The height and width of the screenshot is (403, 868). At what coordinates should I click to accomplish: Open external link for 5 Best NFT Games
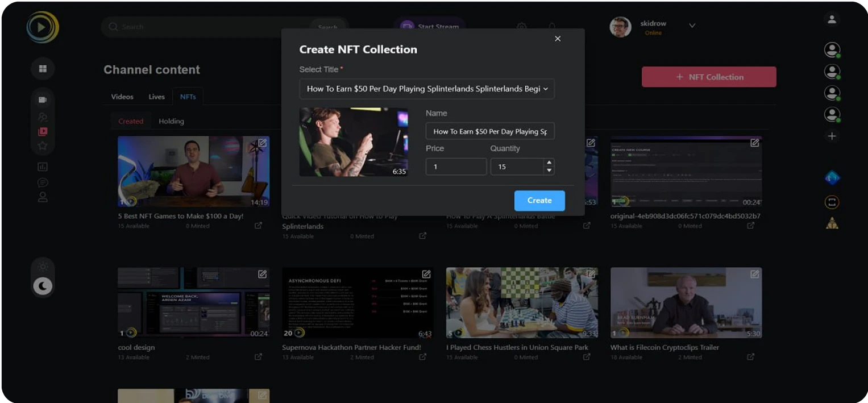click(x=258, y=226)
